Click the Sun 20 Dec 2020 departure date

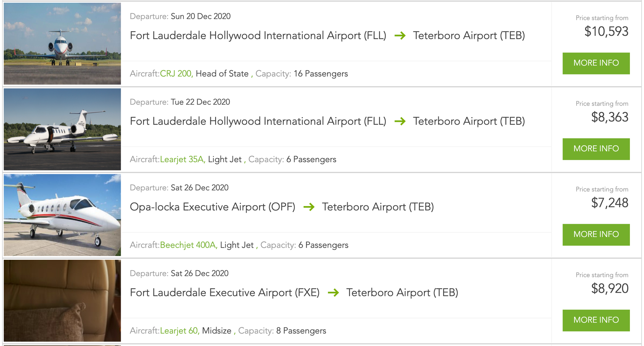(x=199, y=16)
